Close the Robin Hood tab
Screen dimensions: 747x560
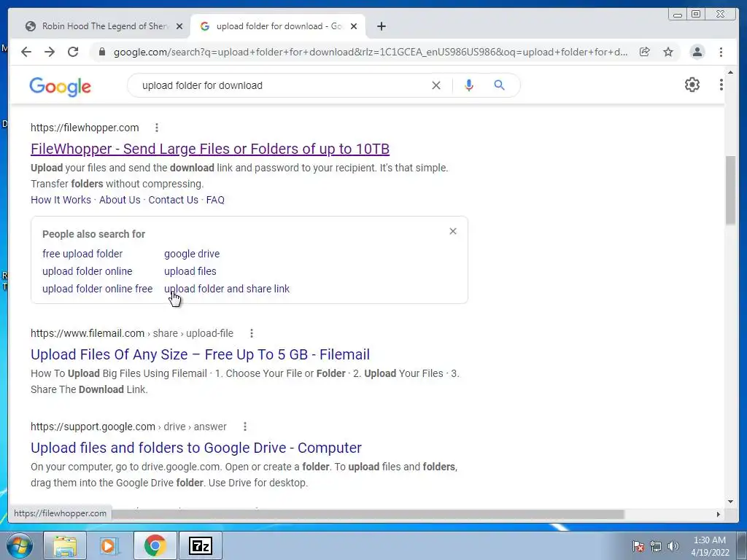point(179,26)
